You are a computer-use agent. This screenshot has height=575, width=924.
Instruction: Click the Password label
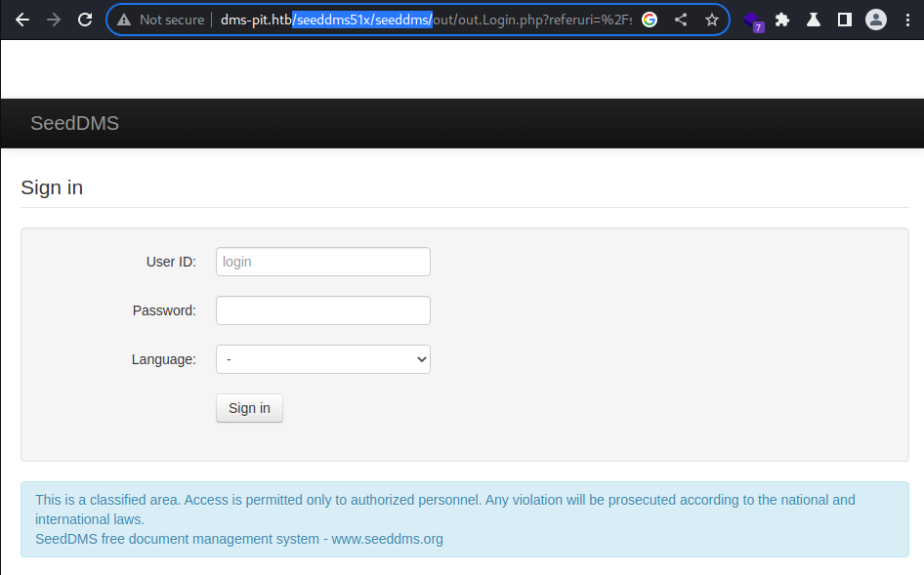coord(164,310)
